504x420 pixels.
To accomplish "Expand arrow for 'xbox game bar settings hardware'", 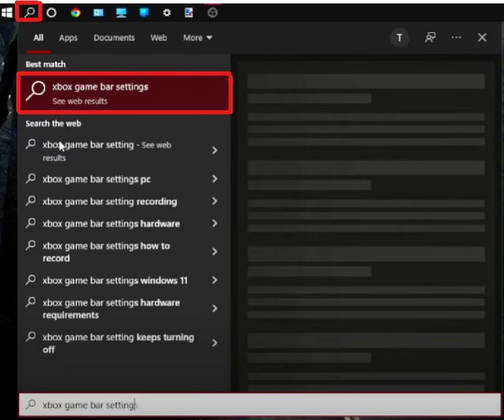I will (x=215, y=224).
